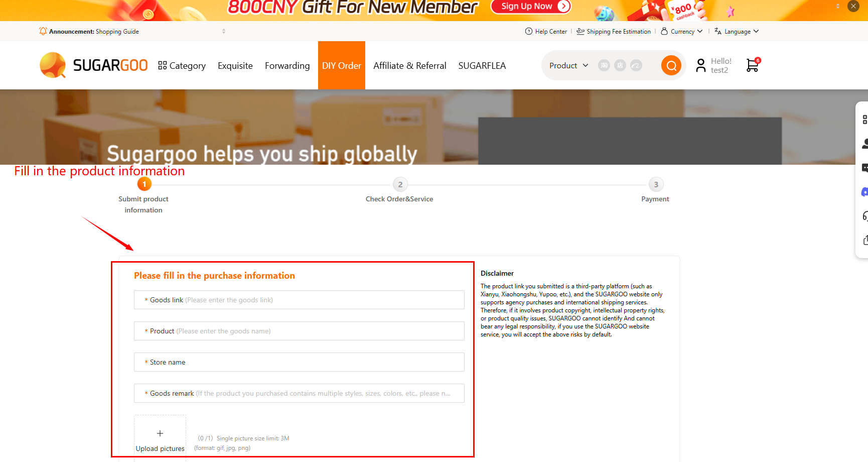The width and height of the screenshot is (868, 462).
Task: Select the Tmall store search icon
Action: pos(620,65)
